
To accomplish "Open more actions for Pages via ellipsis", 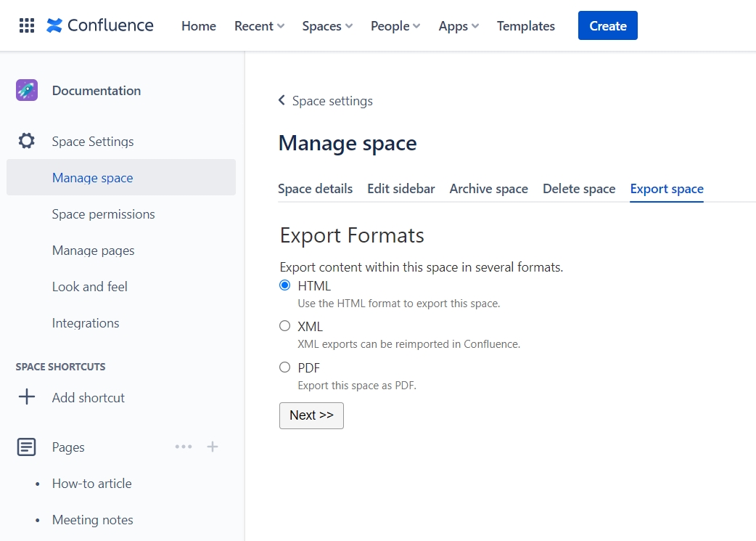I will [184, 447].
